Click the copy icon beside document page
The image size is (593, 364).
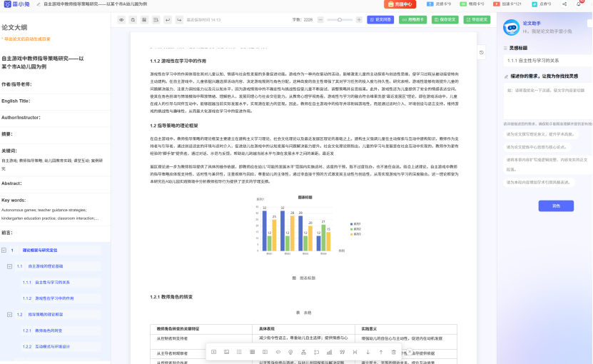482,53
